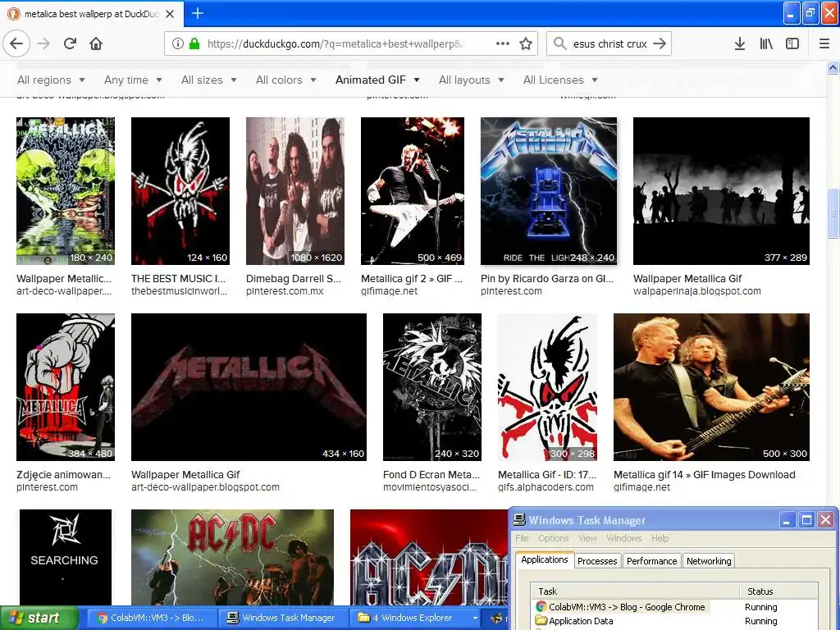Close the metalica best wallperp tab
This screenshot has height=630, width=840.
click(170, 14)
